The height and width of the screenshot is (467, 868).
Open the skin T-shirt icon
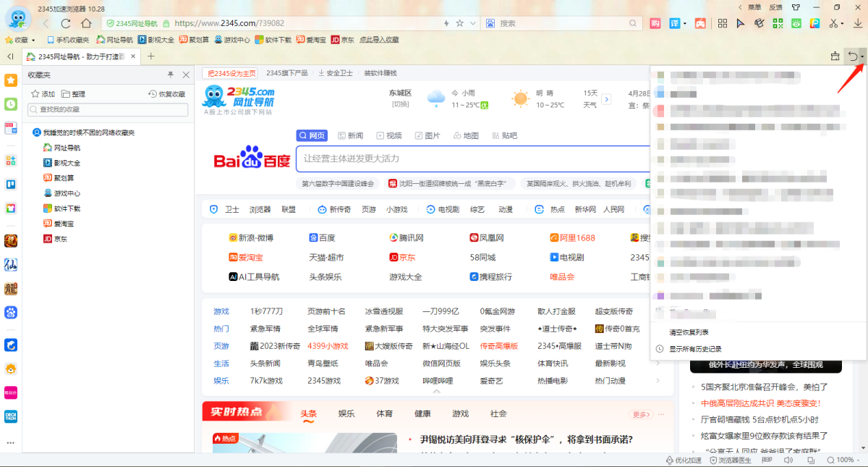click(x=796, y=7)
